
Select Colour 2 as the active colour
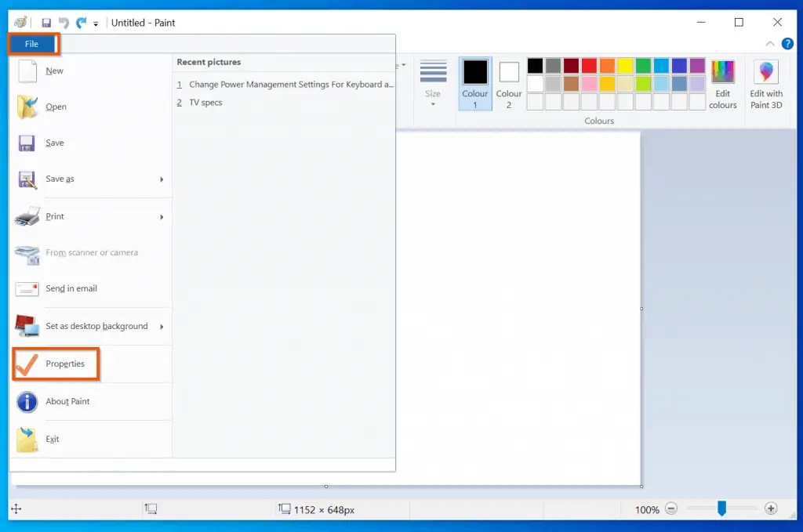click(x=508, y=83)
